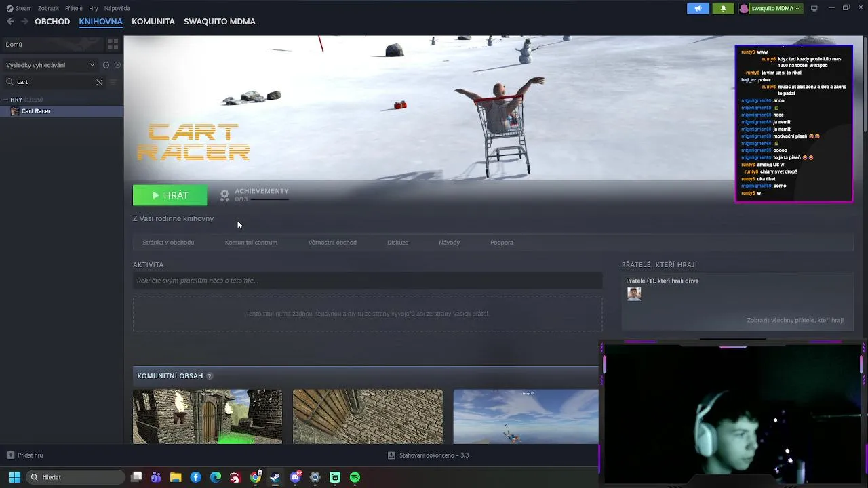Open the SWAQUITO MDMA profile section

pos(220,22)
